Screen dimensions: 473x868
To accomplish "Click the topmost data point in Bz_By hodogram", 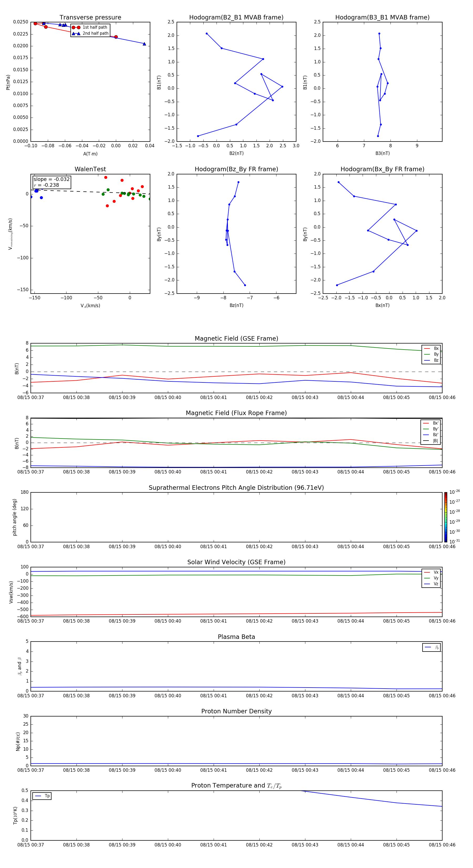I will (238, 182).
